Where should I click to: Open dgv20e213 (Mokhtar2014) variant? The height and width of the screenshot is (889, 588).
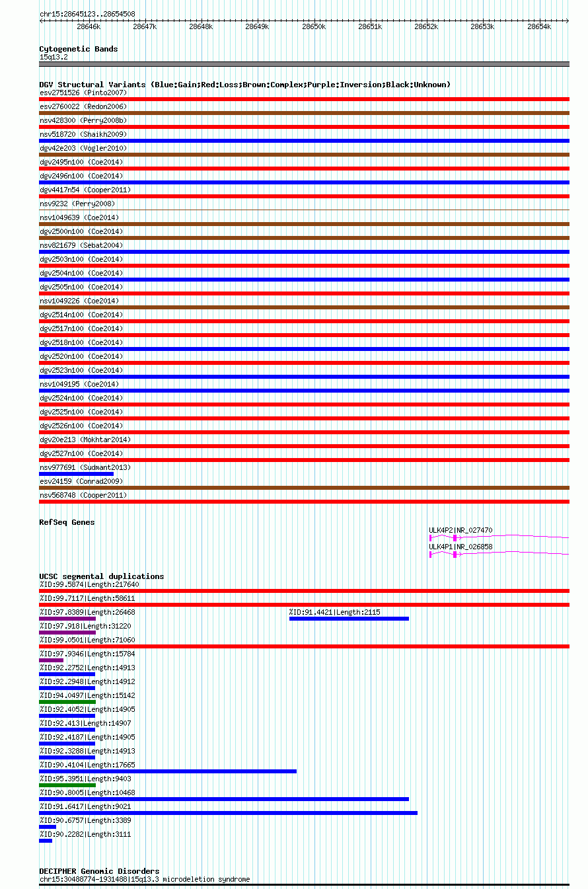pos(85,440)
